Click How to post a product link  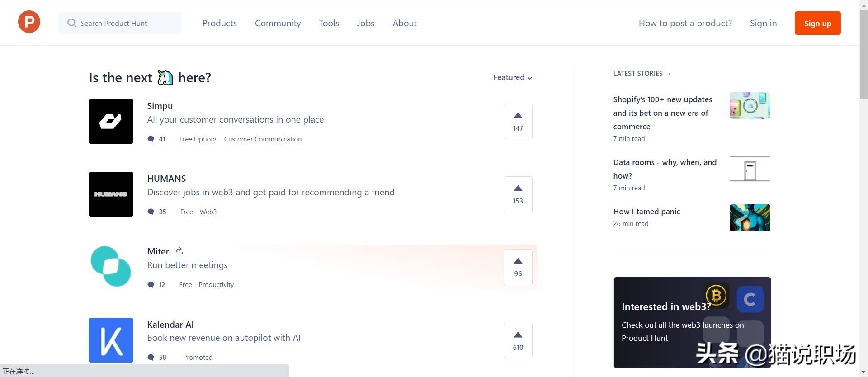point(685,23)
